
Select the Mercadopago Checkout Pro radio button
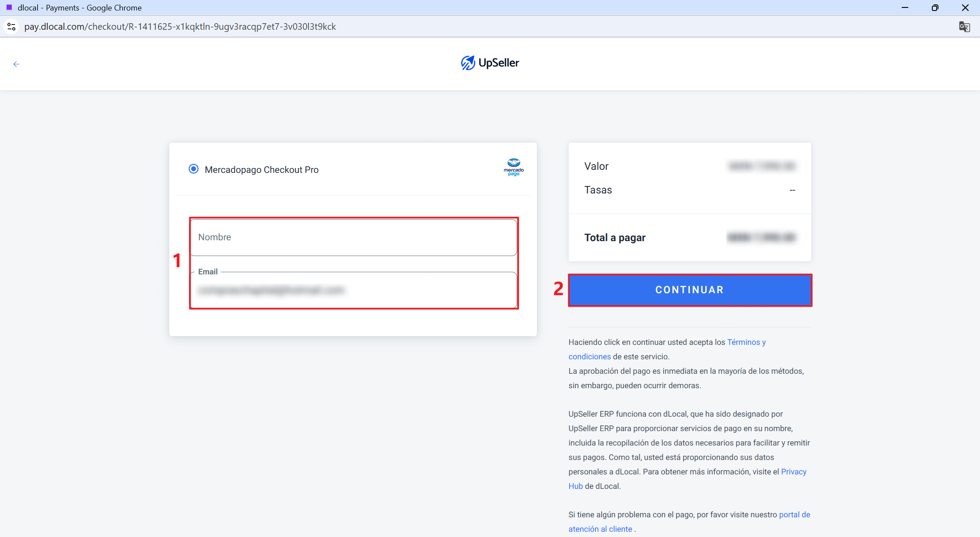click(x=193, y=168)
